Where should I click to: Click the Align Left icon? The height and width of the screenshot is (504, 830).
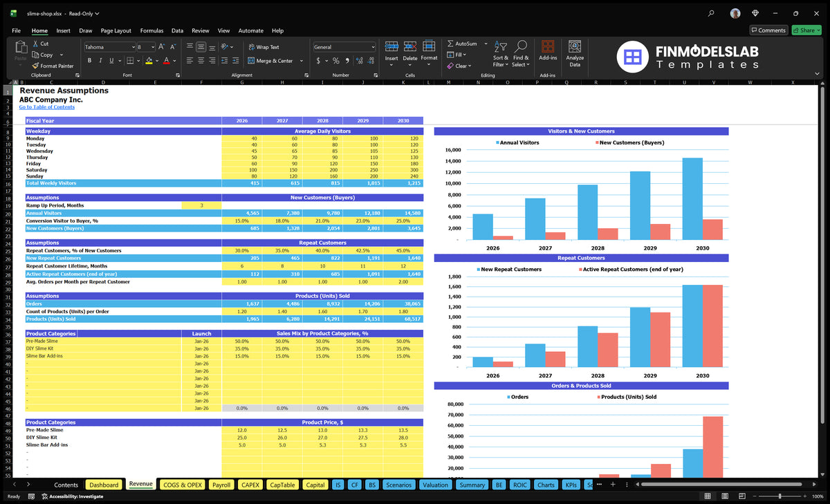click(x=190, y=60)
